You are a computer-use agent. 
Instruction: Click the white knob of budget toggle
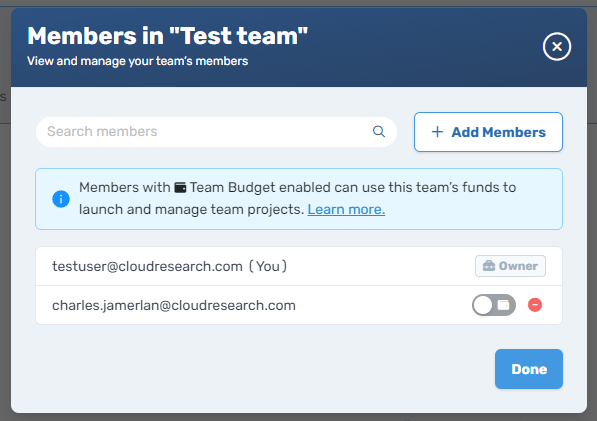pyautogui.click(x=483, y=305)
